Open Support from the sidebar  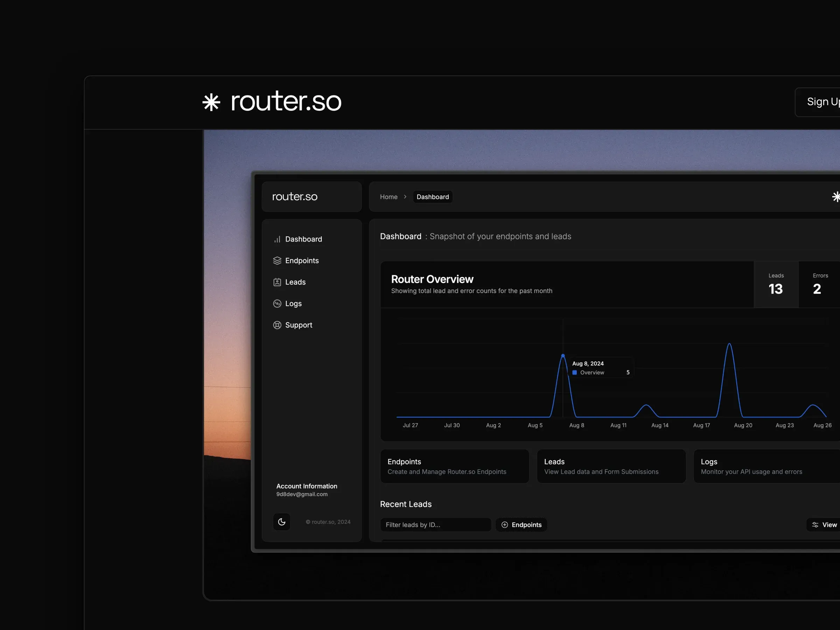pos(299,325)
